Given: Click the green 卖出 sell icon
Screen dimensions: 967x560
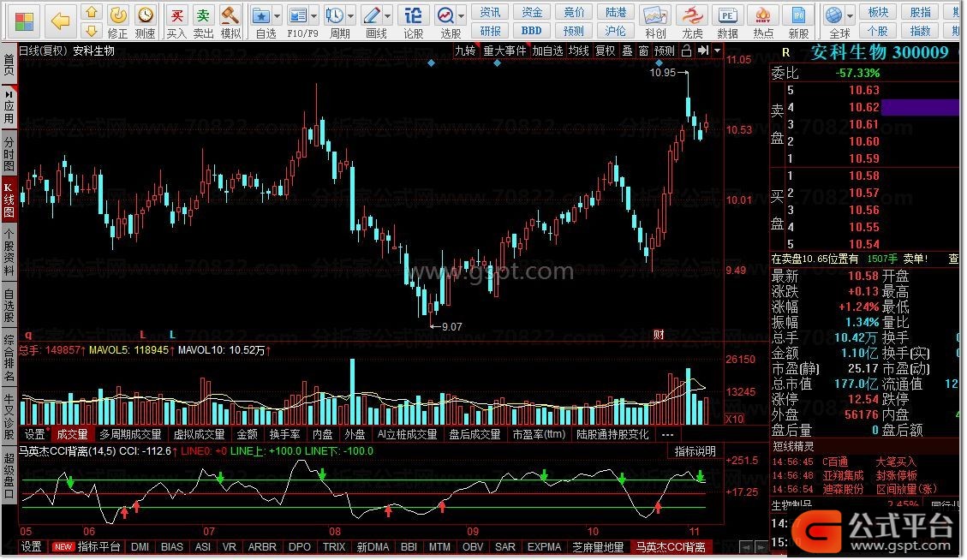Looking at the screenshot, I should pyautogui.click(x=204, y=21).
